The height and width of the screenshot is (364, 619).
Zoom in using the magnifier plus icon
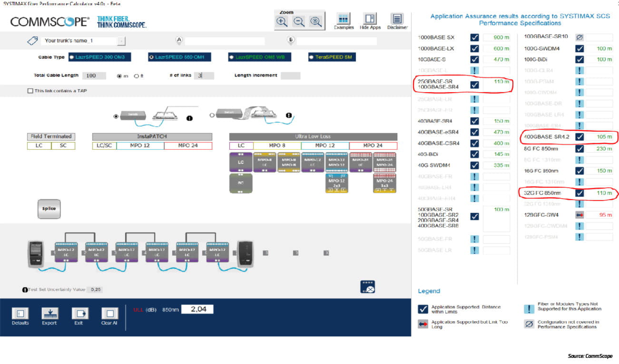pyautogui.click(x=282, y=21)
